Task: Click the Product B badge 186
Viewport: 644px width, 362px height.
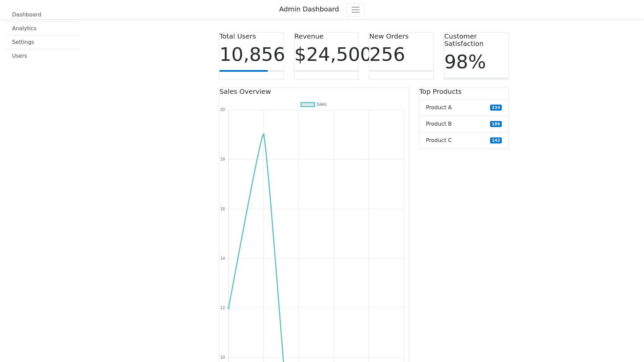Action: (x=495, y=124)
